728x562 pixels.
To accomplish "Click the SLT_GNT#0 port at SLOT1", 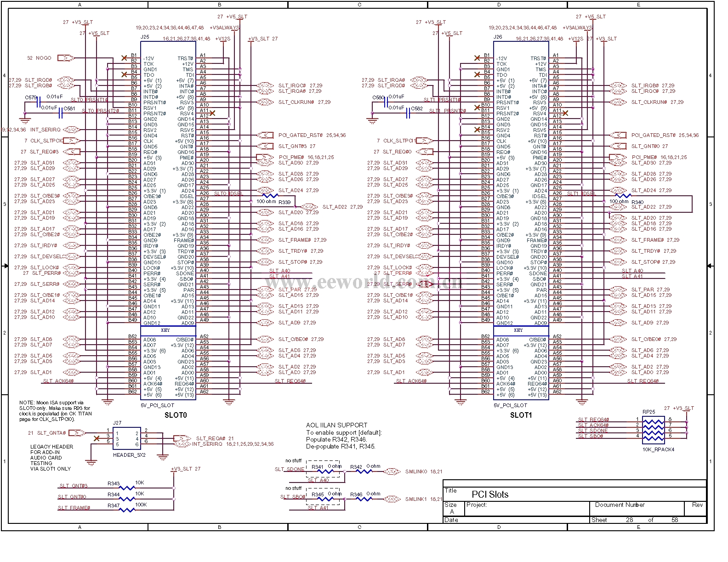I will pos(618,146).
